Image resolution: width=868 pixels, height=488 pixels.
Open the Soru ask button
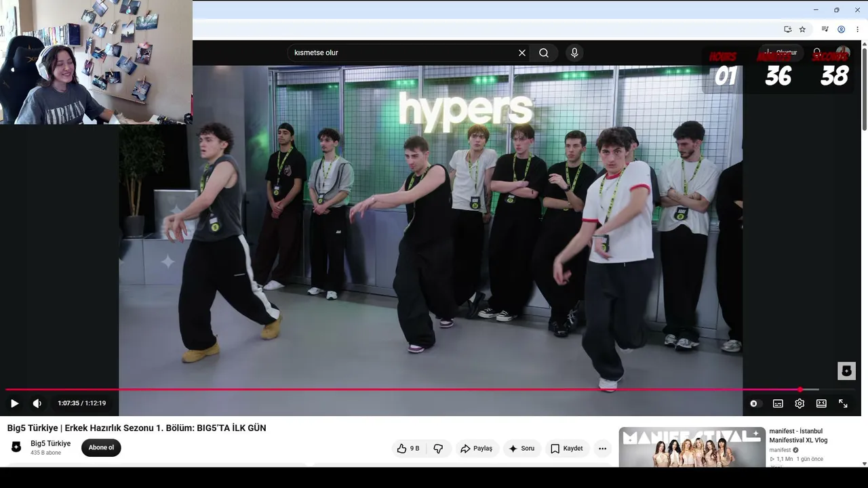521,449
